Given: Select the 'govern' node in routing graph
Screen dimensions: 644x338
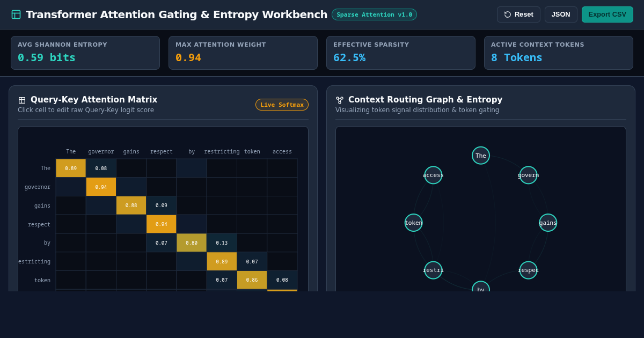Looking at the screenshot, I should coord(528,175).
